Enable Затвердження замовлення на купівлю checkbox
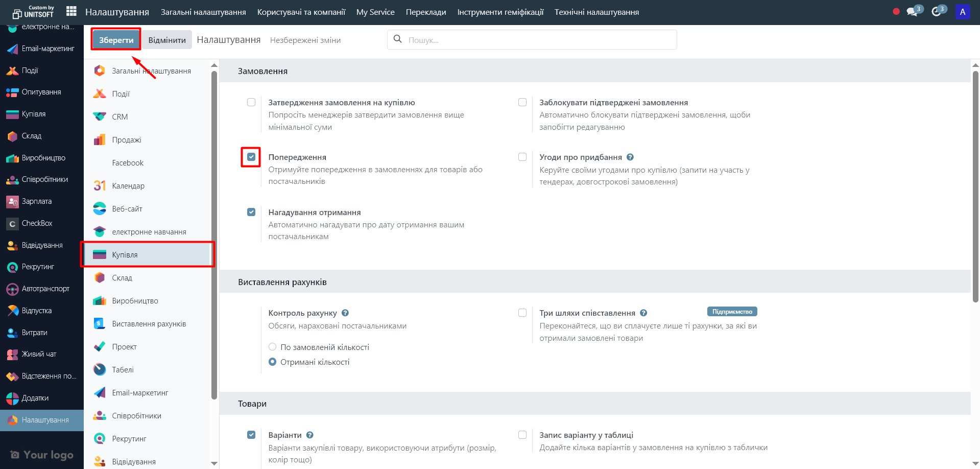 click(x=251, y=102)
